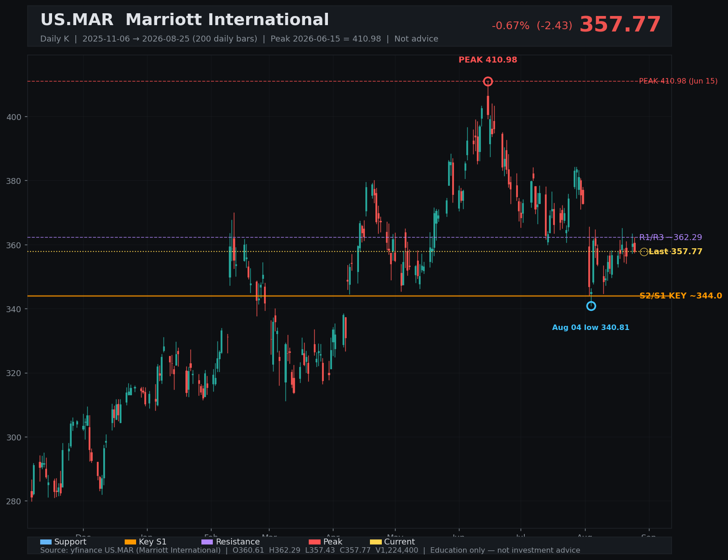Click the 'Aug 04 low 340.81' annotation

[x=591, y=328]
